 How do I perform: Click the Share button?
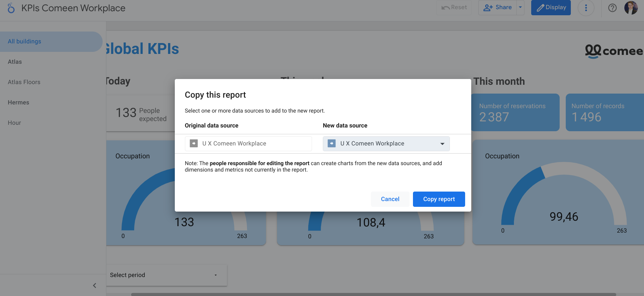click(497, 7)
